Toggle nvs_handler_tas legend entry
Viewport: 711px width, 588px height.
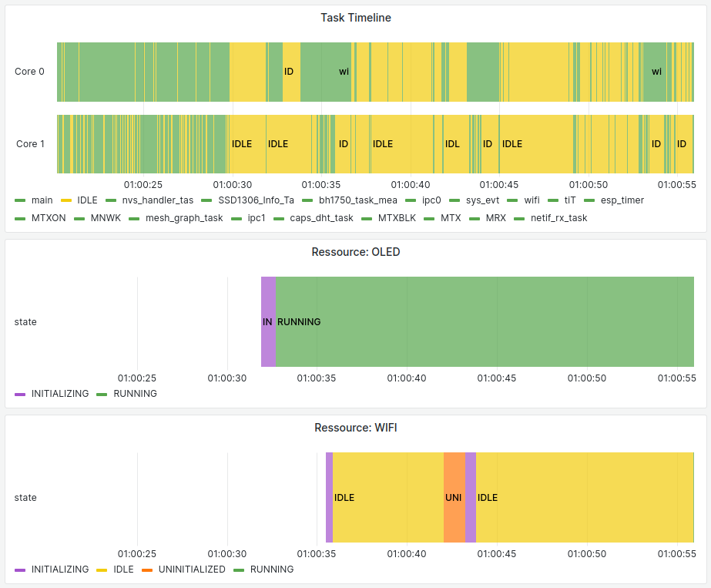pyautogui.click(x=157, y=200)
